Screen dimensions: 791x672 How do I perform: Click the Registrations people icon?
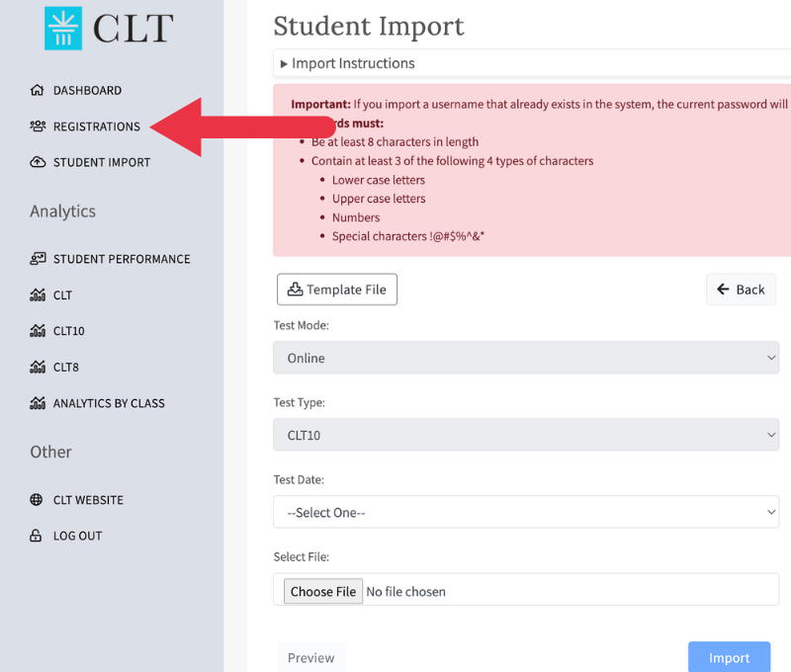point(38,126)
